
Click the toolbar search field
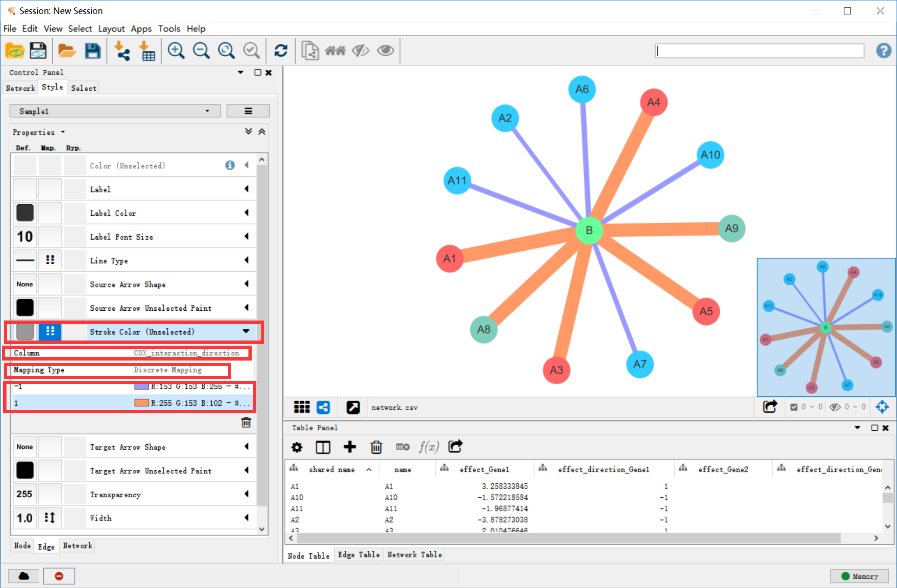759,51
